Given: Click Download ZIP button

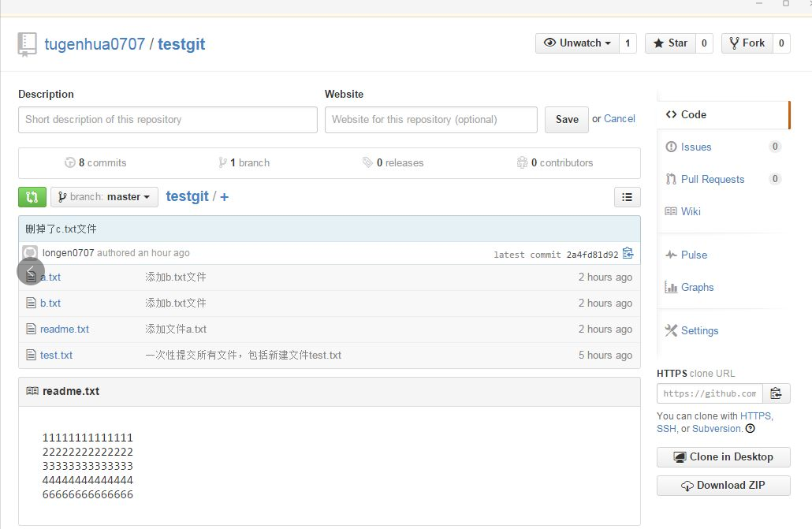Looking at the screenshot, I should 724,486.
